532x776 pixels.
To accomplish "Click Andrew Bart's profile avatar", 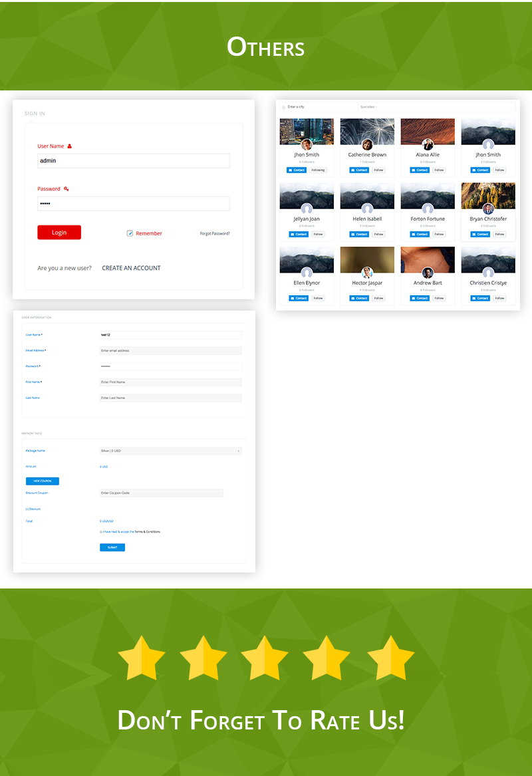I will pos(428,273).
